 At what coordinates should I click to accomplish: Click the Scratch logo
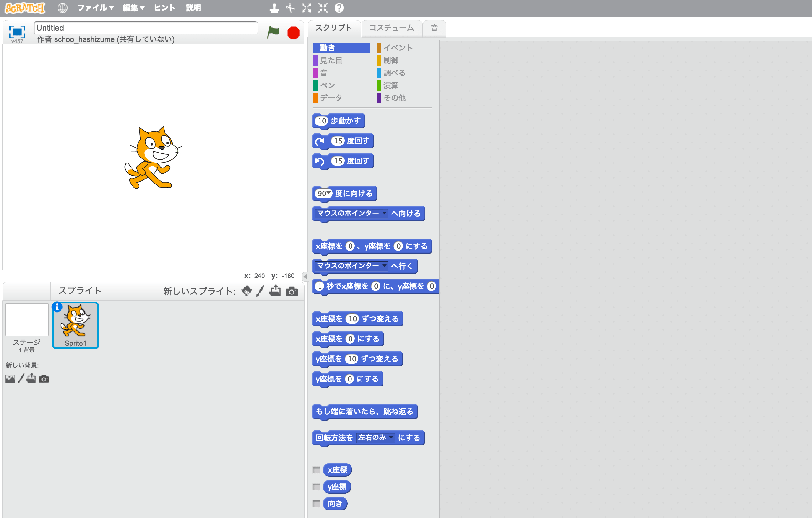pyautogui.click(x=25, y=8)
